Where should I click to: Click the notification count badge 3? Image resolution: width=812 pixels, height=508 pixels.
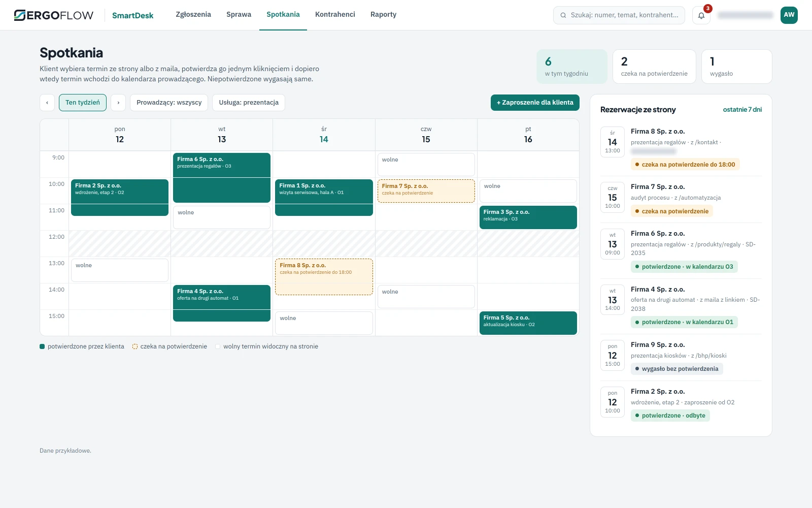[x=708, y=9]
